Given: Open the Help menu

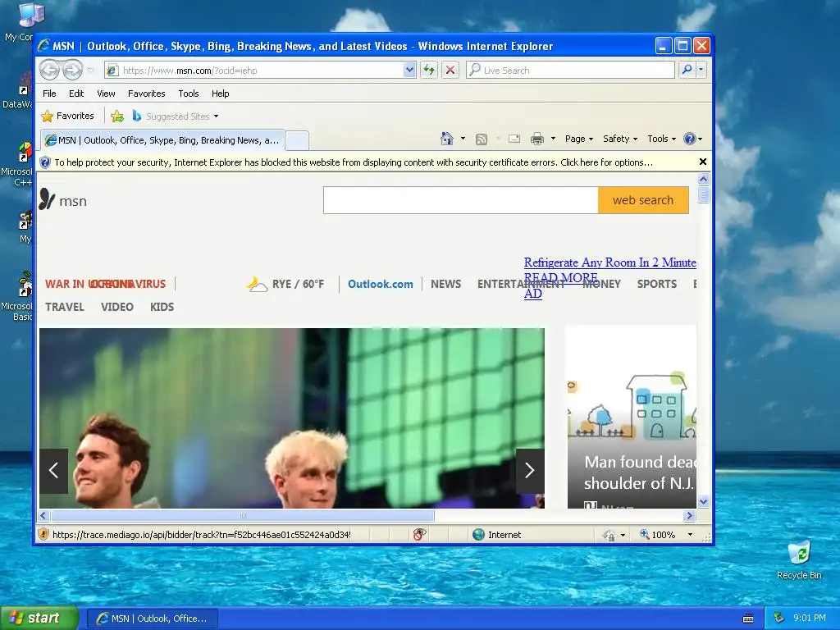Looking at the screenshot, I should (220, 94).
